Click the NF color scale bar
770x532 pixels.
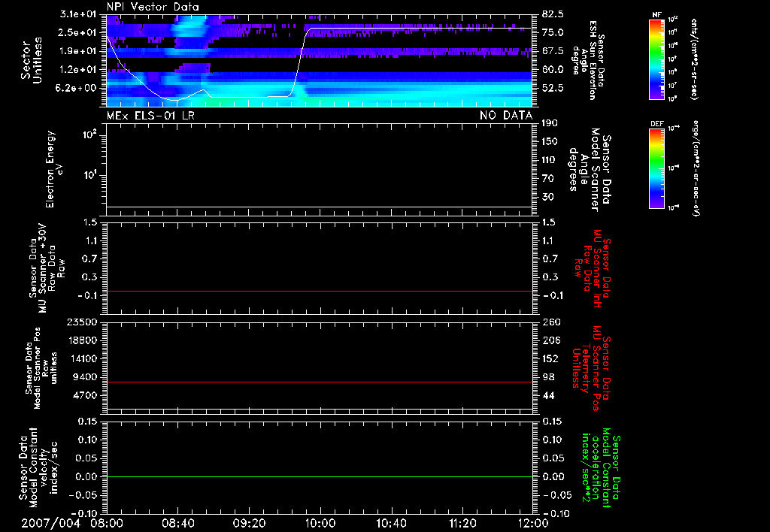[657, 59]
